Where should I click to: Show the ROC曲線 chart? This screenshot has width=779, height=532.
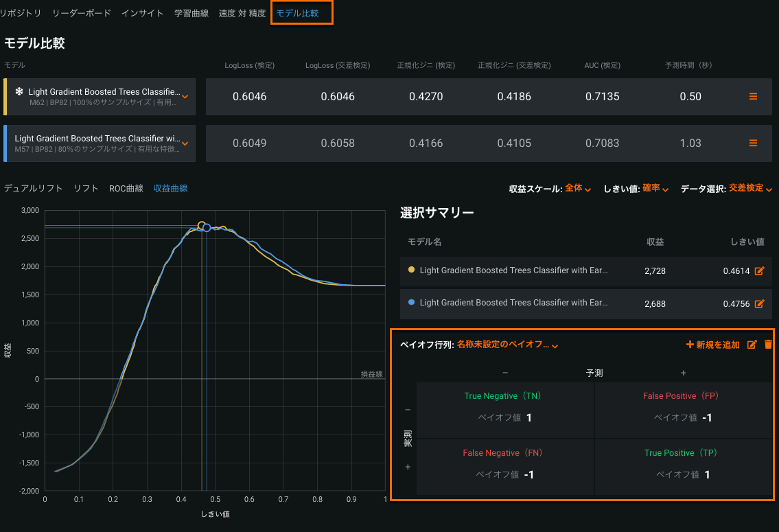[126, 188]
